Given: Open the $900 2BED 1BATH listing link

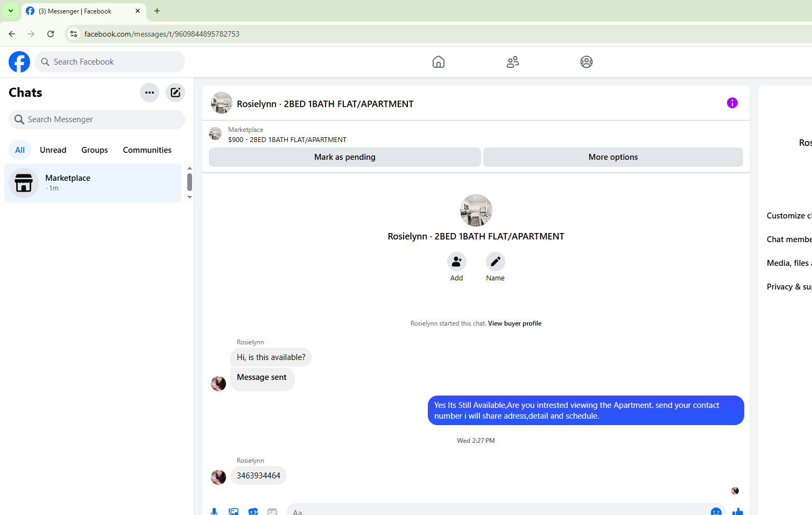Looking at the screenshot, I should point(287,140).
